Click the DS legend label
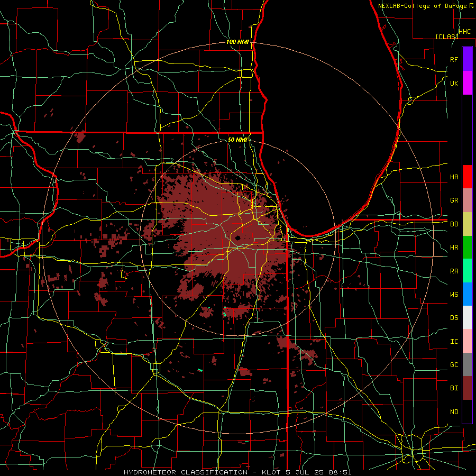This screenshot has width=476, height=476. [x=454, y=318]
